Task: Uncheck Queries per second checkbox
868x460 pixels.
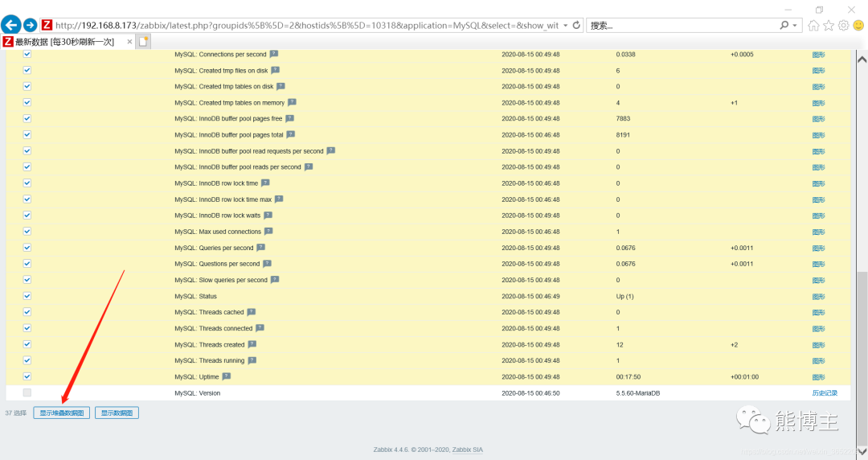Action: [x=27, y=248]
